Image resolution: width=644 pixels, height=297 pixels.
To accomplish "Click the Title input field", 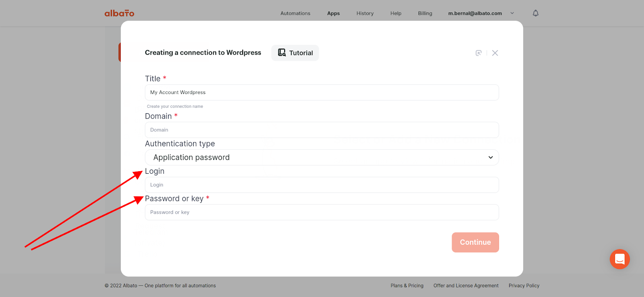I will coord(322,92).
